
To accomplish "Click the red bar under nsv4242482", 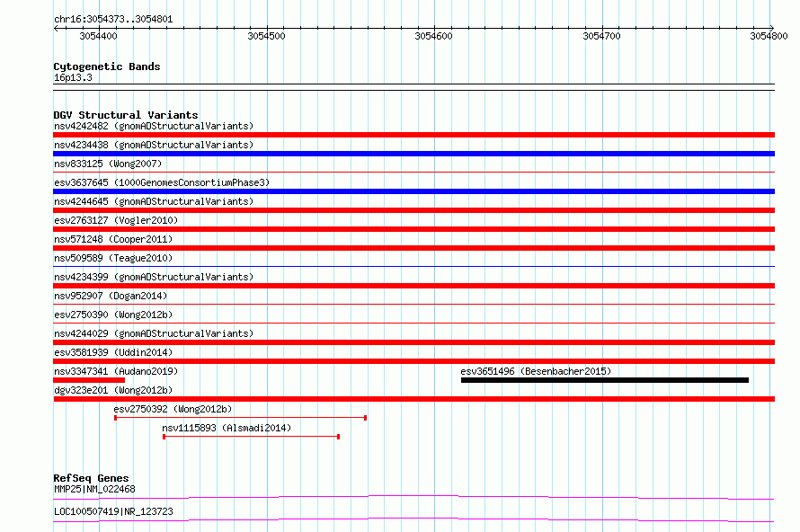I will [x=413, y=135].
